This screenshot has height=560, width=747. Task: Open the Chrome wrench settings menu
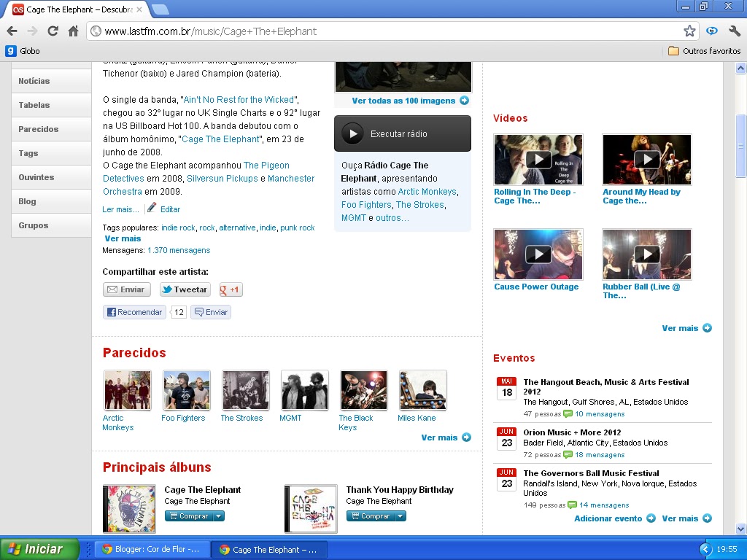(734, 31)
